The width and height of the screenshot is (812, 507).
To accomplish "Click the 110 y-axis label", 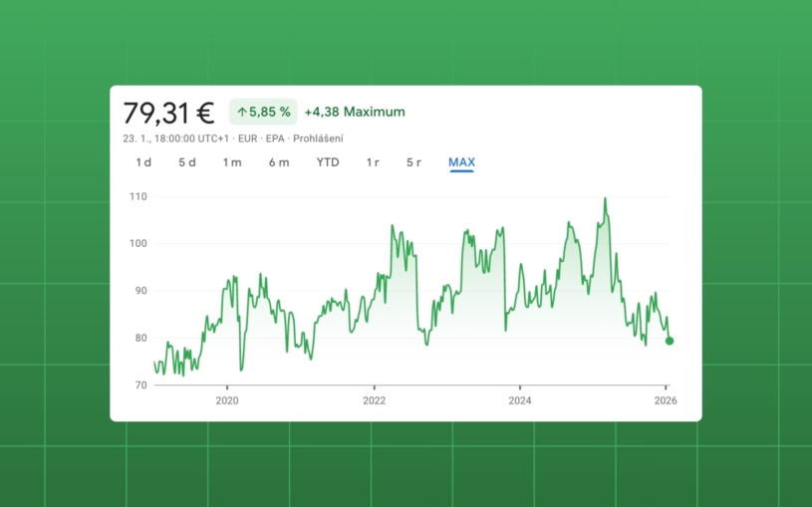I will pyautogui.click(x=137, y=197).
